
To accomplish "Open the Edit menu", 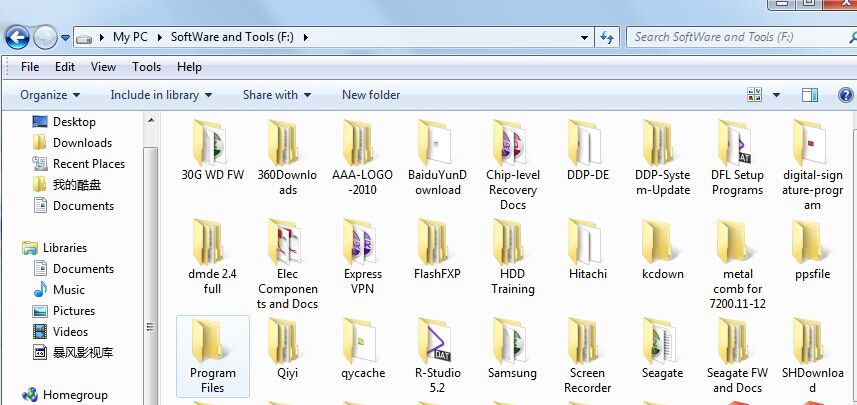I will point(64,67).
